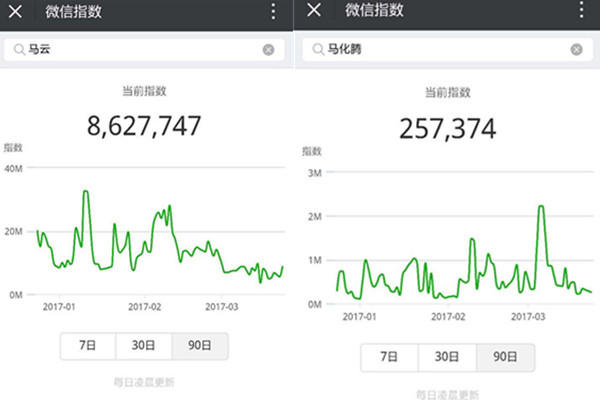Click the 40M axis label
The height and width of the screenshot is (400, 600).
[x=13, y=169]
